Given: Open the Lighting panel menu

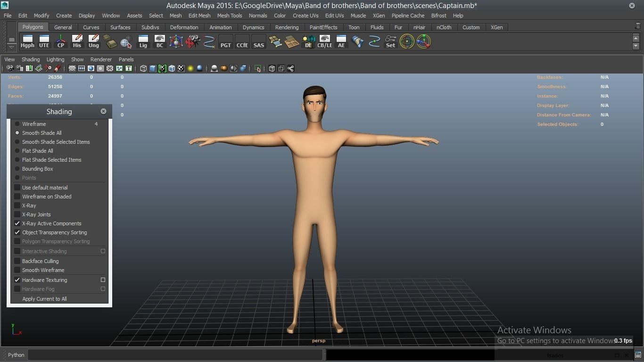Looking at the screenshot, I should tap(55, 59).
